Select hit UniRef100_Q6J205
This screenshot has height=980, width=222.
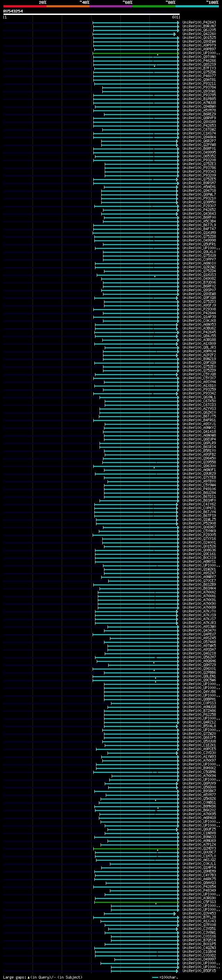pyautogui.click(x=199, y=30)
